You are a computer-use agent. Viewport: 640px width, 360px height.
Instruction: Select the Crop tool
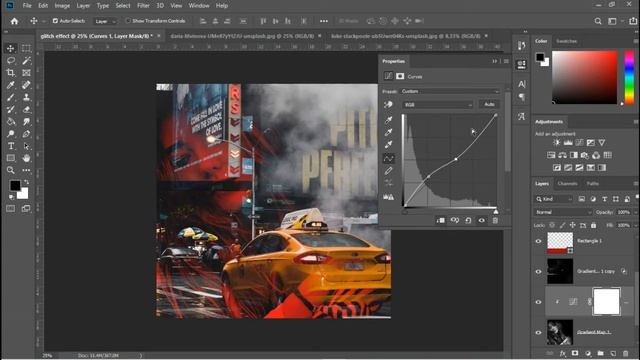pyautogui.click(x=11, y=73)
